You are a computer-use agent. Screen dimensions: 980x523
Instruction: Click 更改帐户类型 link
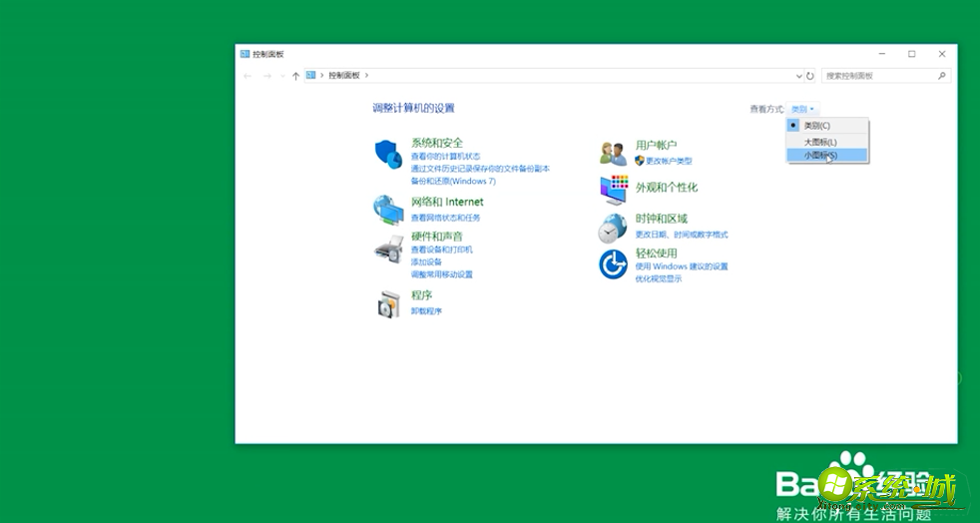(669, 161)
